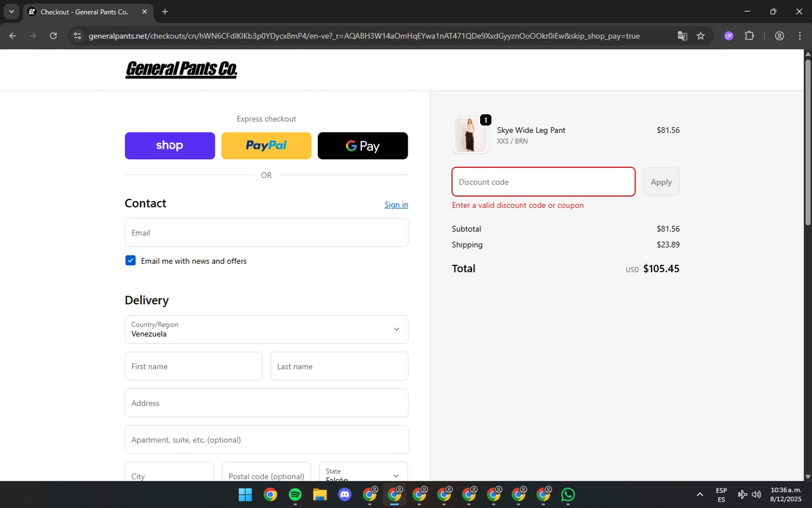Open Chrome's three-dot menu
The image size is (812, 508).
[800, 36]
